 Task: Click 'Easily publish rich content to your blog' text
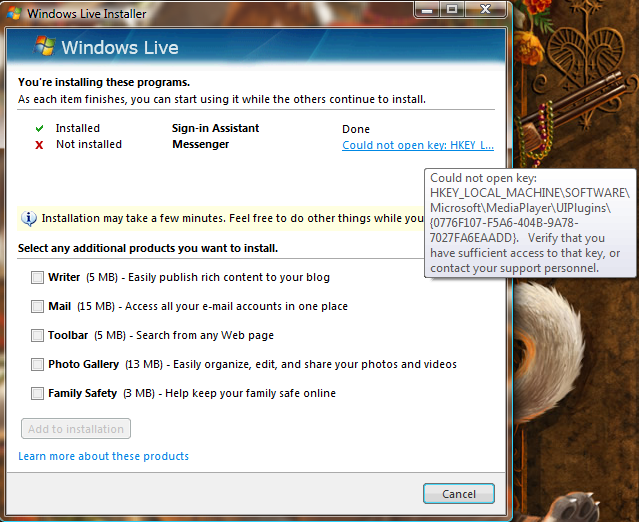[x=229, y=278]
